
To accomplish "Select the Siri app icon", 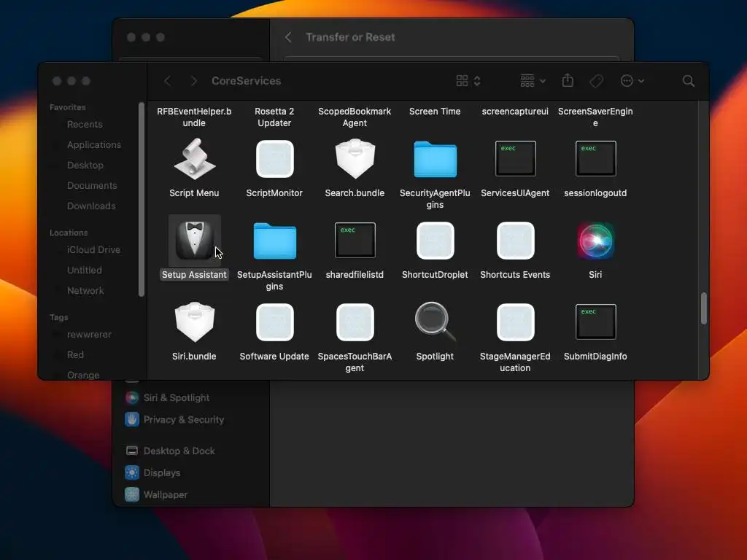I will [595, 241].
